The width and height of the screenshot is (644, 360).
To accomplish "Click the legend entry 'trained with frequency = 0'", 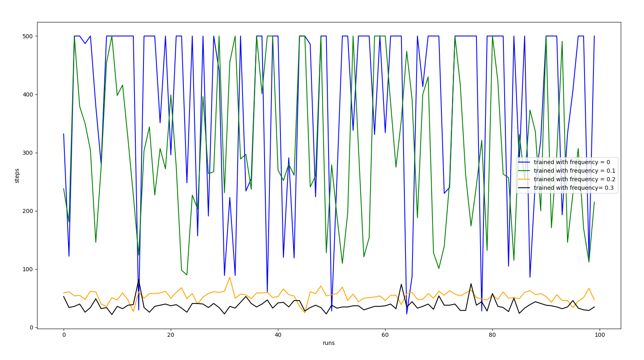I will (572, 162).
